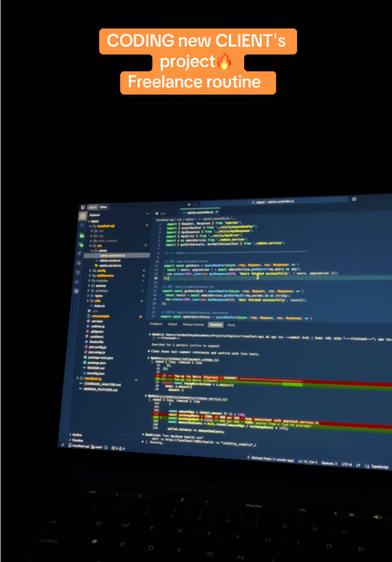392x562 pixels.
Task: Switch to Agent mode toggle
Action: click(x=93, y=207)
